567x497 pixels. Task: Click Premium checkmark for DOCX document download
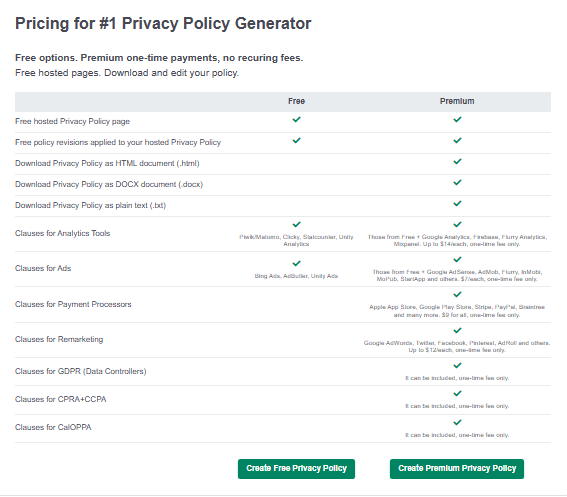tap(457, 182)
